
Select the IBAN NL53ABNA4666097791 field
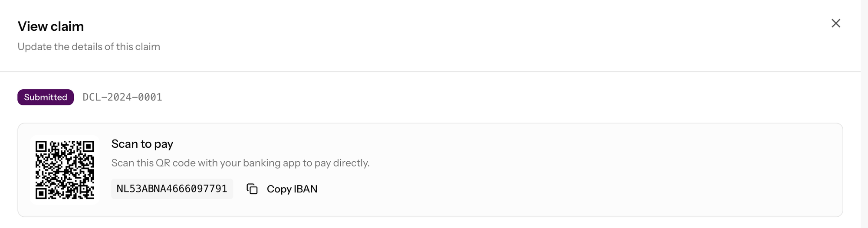click(172, 189)
